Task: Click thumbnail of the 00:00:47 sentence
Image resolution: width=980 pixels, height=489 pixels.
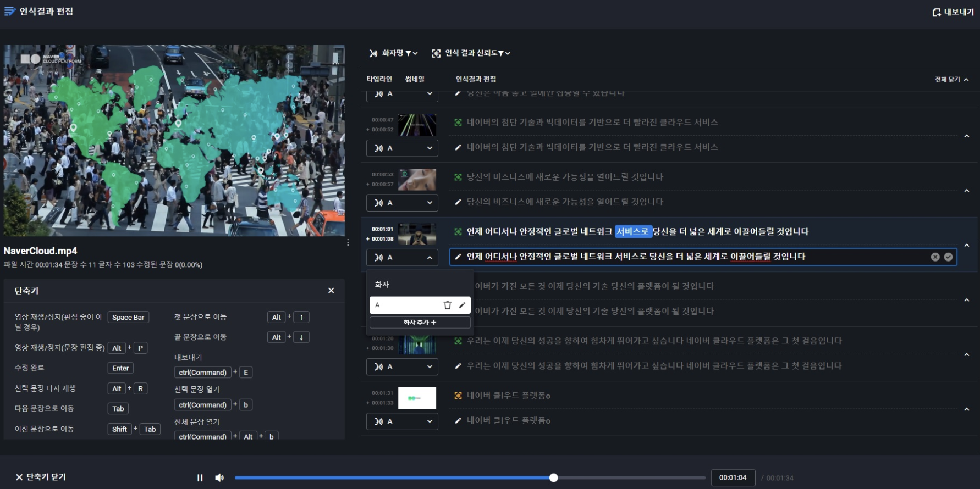Action: click(x=417, y=125)
